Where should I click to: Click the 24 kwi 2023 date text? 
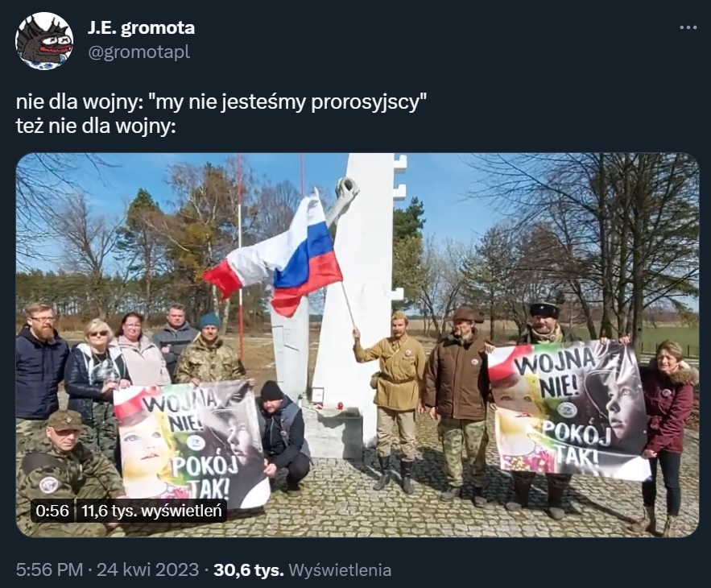(147, 569)
